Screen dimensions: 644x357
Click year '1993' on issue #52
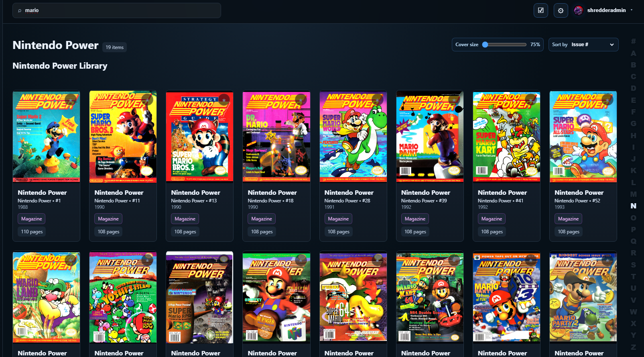[x=559, y=207]
